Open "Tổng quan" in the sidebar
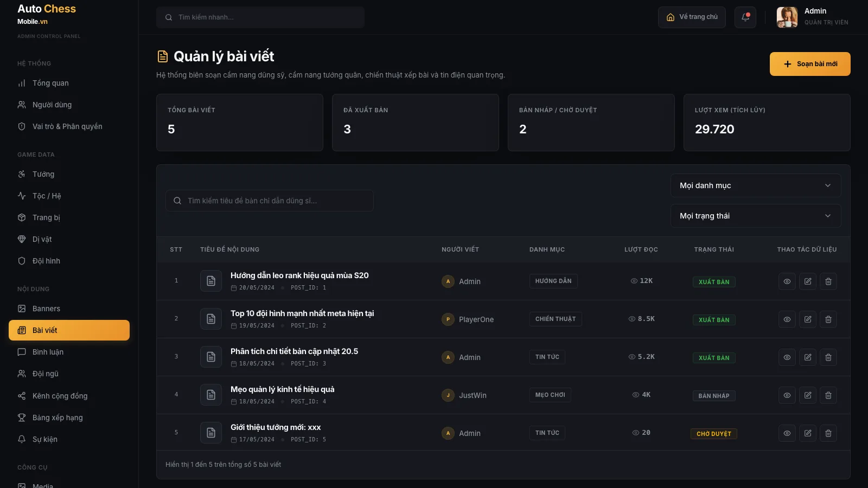Screen dimensions: 868x488 [x=69, y=83]
